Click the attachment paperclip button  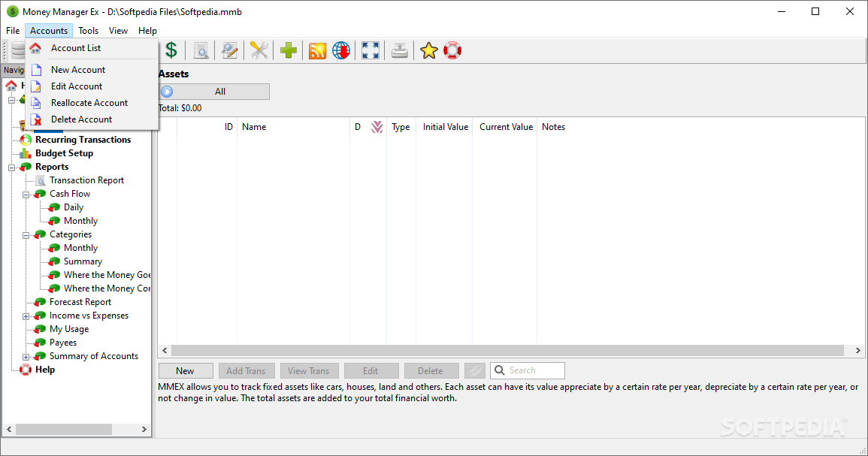click(x=475, y=371)
